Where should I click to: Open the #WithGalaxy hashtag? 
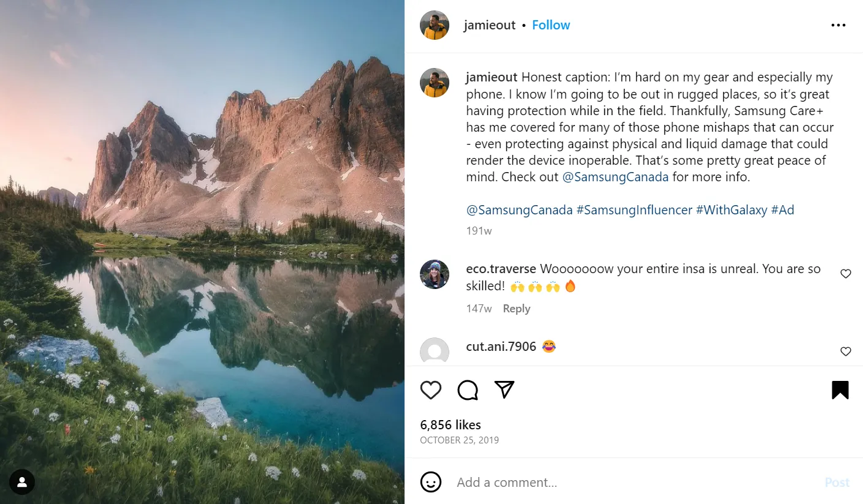tap(731, 210)
